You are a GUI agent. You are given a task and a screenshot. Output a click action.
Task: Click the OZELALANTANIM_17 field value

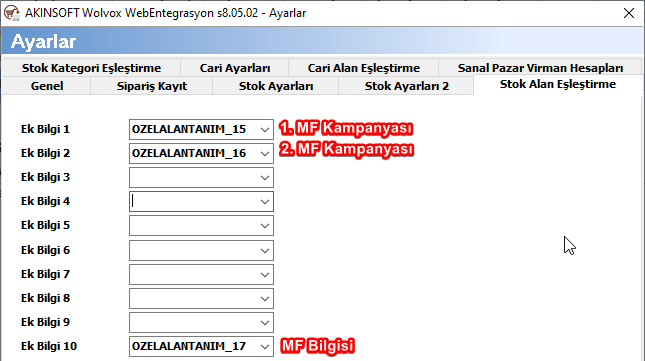(x=189, y=346)
